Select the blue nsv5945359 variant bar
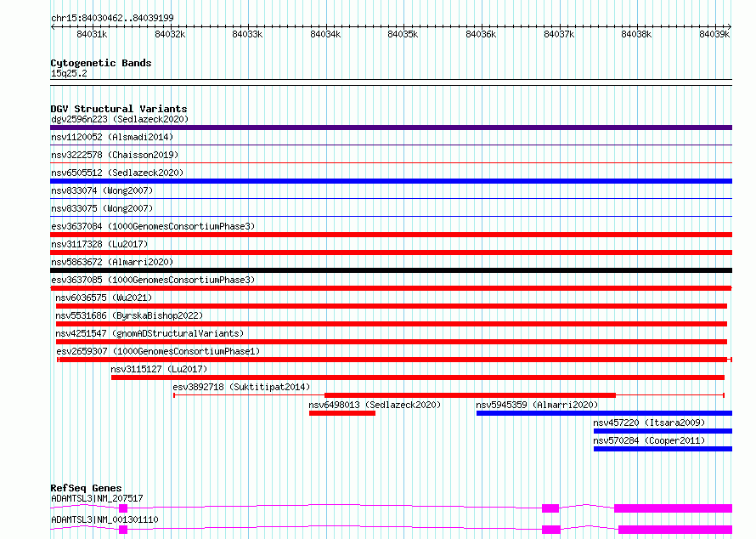 pos(604,413)
